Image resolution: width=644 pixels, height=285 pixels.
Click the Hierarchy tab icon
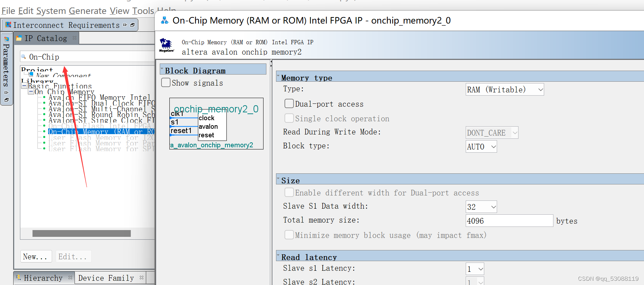[18, 277]
